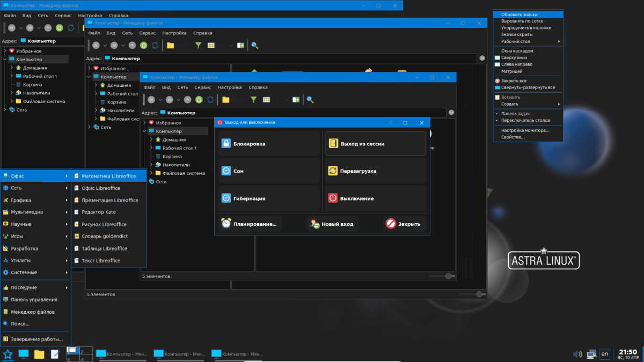Click the Forward arrow in front file manager toolbar
Image resolution: width=644 pixels, height=362 pixels.
(x=170, y=100)
